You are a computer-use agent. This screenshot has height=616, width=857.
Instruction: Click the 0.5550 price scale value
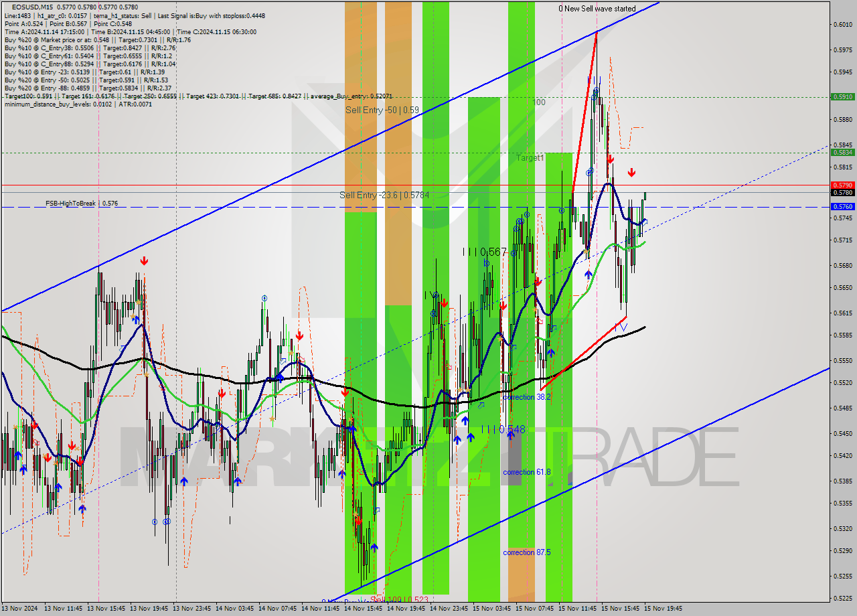click(x=843, y=360)
